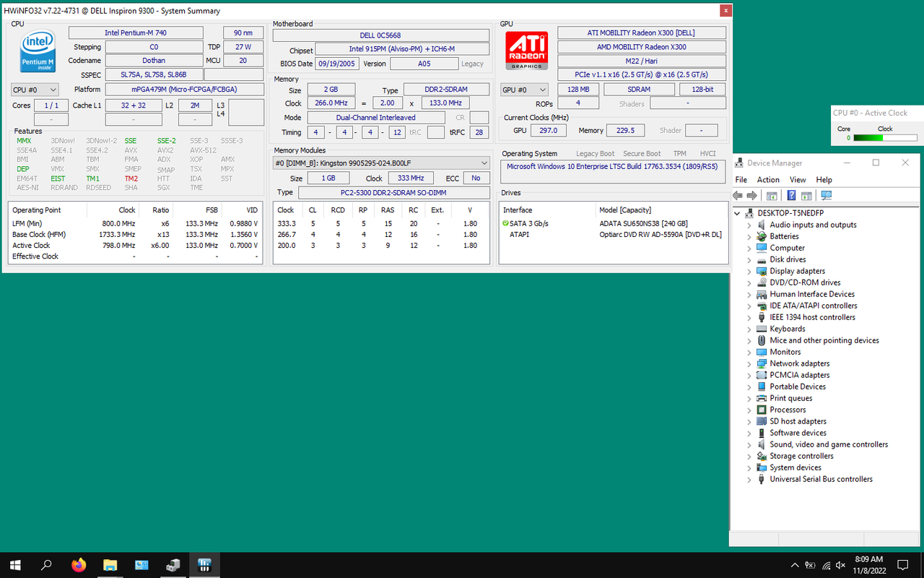Select Storage controllers icon

pyautogui.click(x=762, y=456)
